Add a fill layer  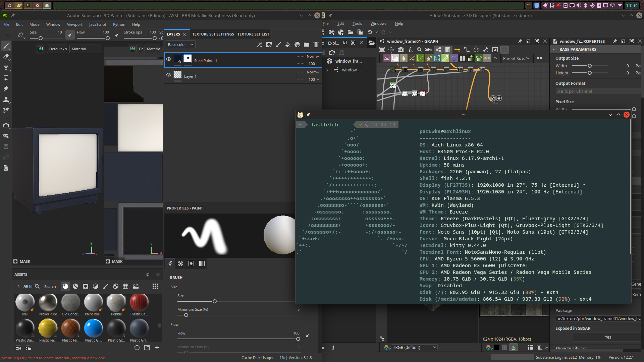click(x=287, y=45)
